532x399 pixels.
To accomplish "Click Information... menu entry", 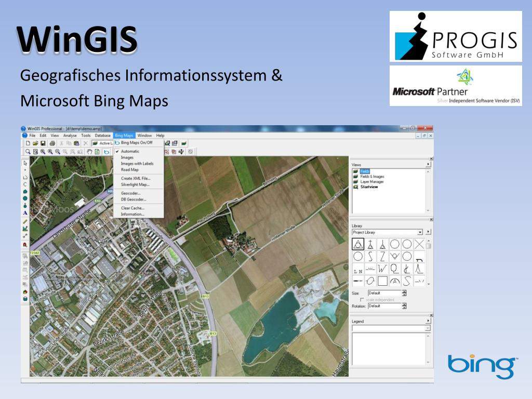I will coord(132,214).
